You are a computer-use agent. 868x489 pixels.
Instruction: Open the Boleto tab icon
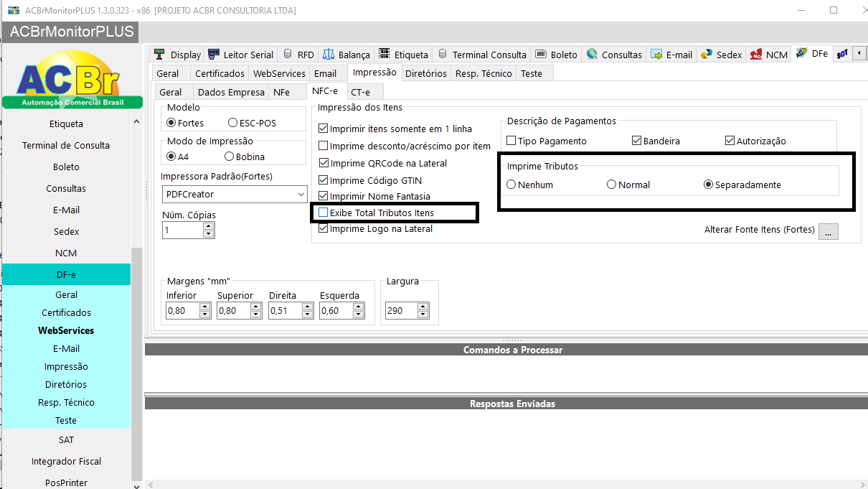point(541,54)
